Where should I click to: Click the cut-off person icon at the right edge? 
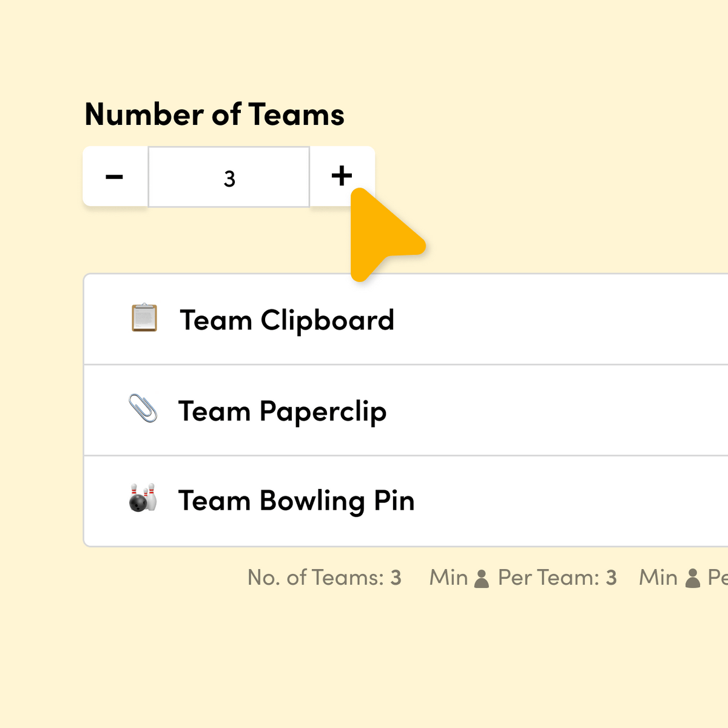(692, 579)
